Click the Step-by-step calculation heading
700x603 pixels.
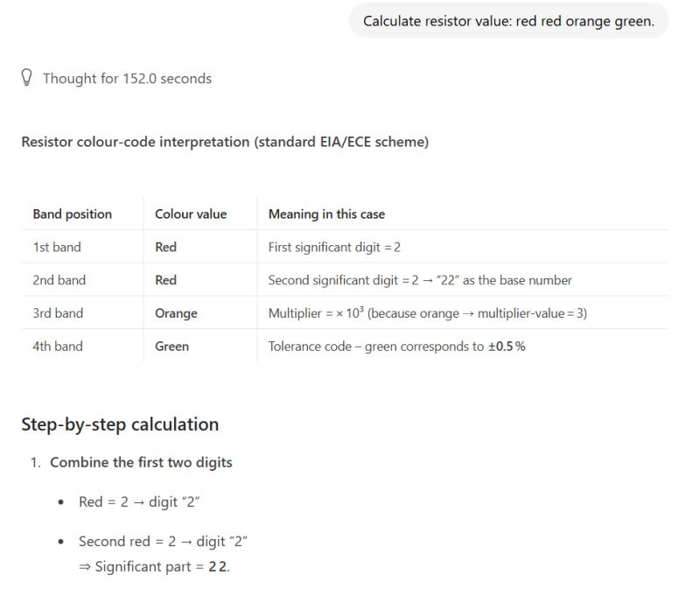coord(120,424)
